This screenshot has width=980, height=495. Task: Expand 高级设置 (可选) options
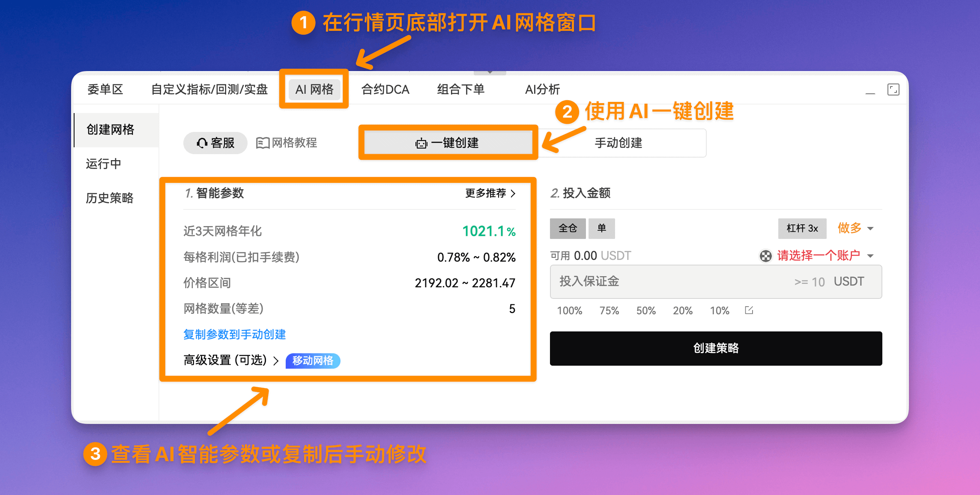pos(231,361)
